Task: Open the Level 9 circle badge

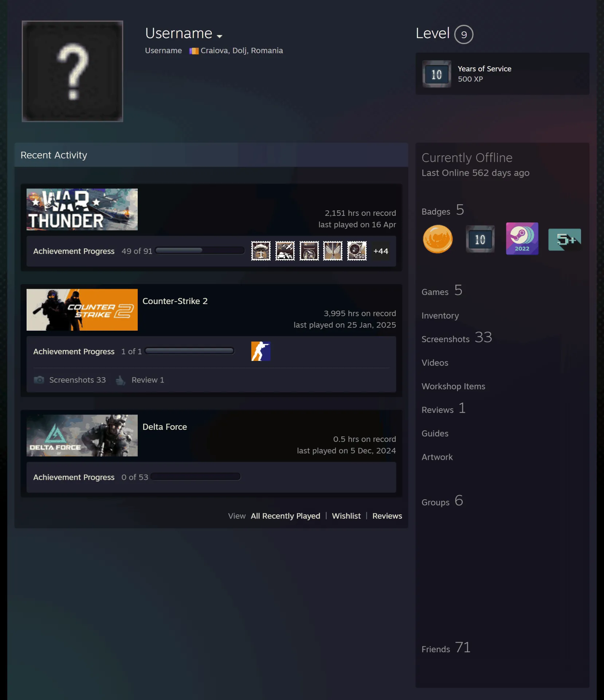Action: click(x=464, y=34)
